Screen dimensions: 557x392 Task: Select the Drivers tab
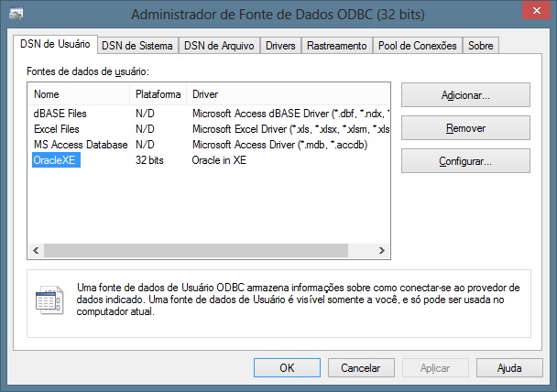click(x=280, y=46)
